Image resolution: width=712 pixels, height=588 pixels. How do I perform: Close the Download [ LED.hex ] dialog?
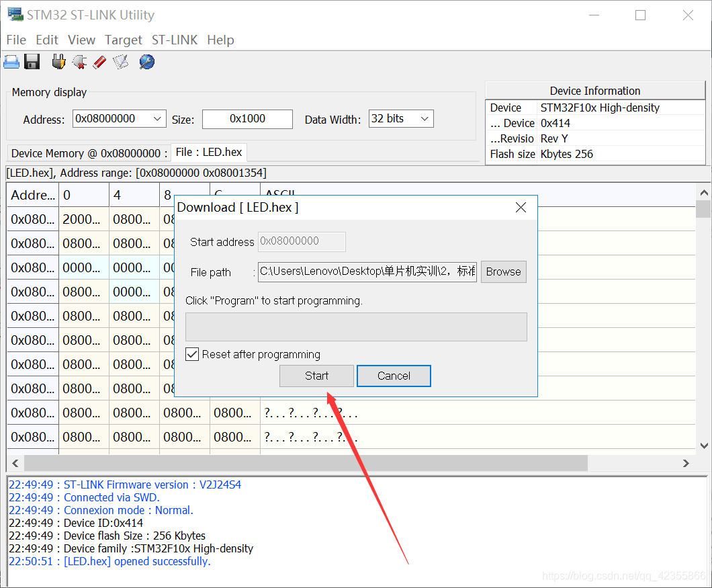pyautogui.click(x=521, y=208)
